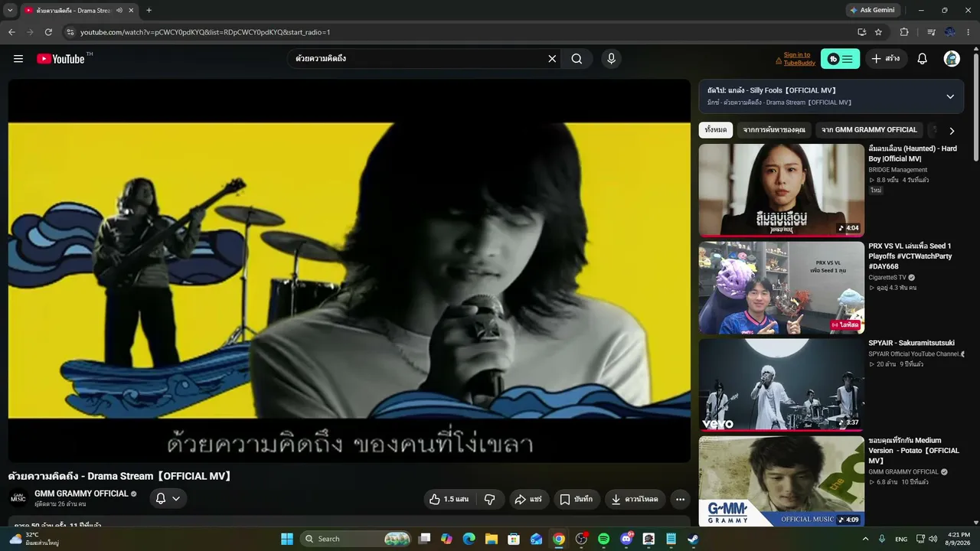
Task: Open the สร้าง create menu
Action: tap(887, 59)
